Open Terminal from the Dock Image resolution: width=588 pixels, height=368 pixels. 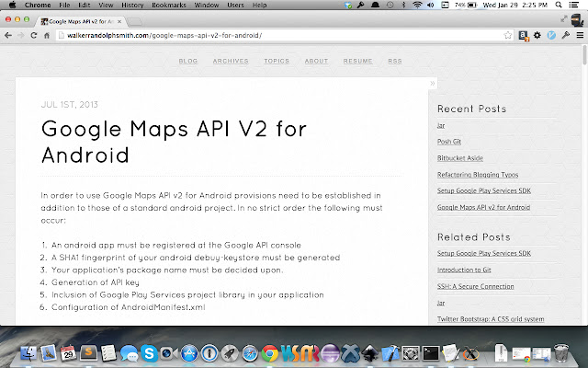pos(431,353)
